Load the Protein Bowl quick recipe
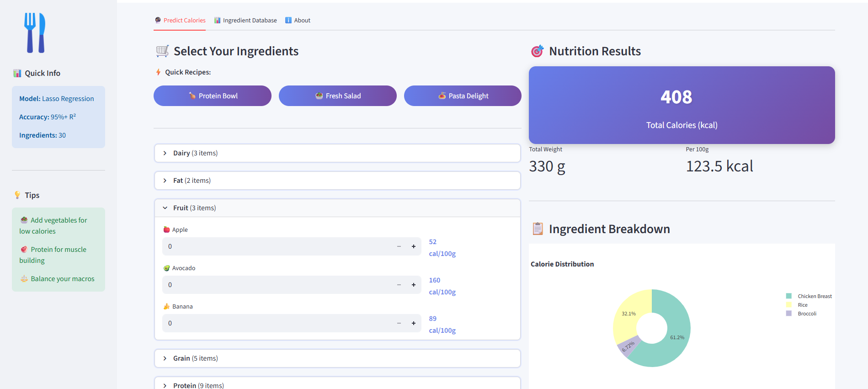868x389 pixels. pyautogui.click(x=213, y=96)
